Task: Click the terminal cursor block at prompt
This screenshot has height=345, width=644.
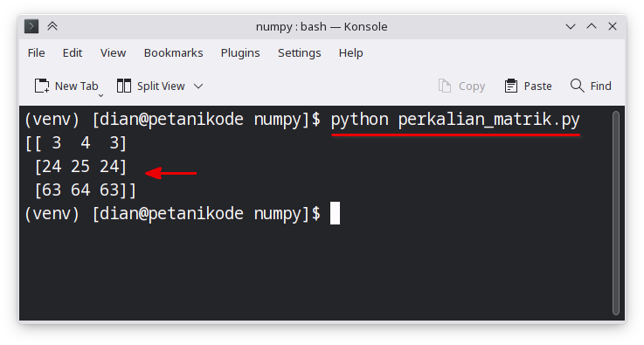Action: 336,213
